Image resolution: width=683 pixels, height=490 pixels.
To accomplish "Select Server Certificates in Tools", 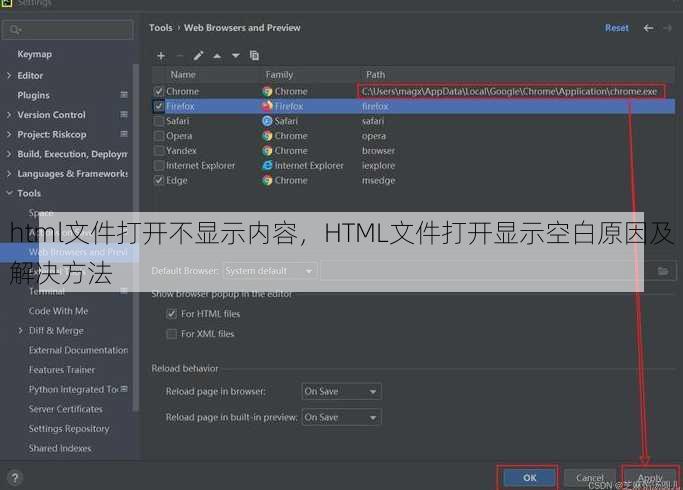I will pyautogui.click(x=66, y=409).
